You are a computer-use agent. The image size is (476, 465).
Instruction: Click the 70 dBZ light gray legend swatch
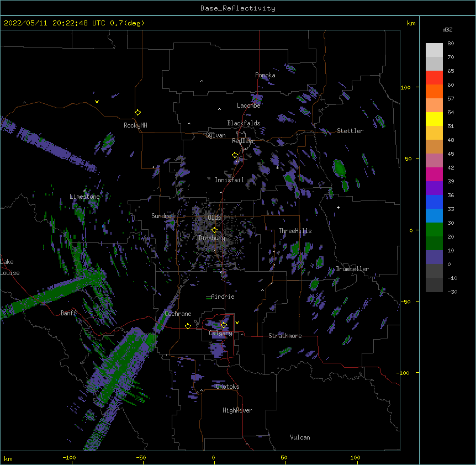pyautogui.click(x=434, y=64)
